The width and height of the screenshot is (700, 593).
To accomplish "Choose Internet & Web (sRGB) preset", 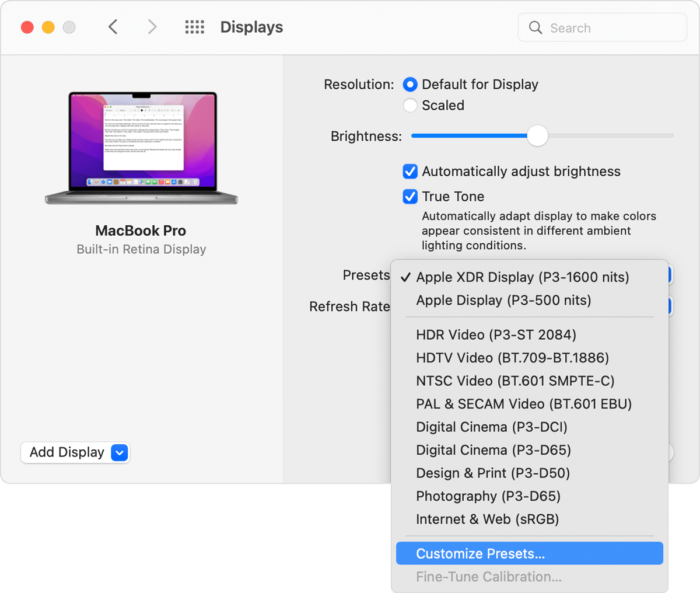I will tap(530, 519).
